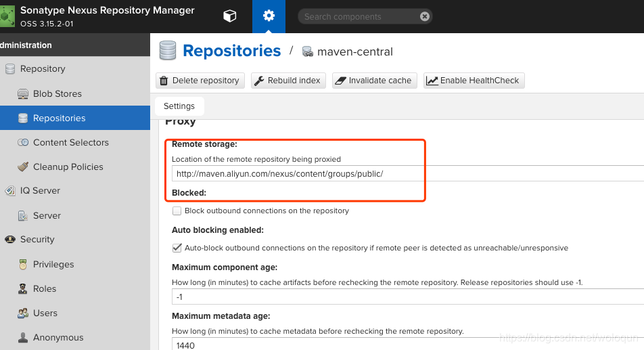Image resolution: width=644 pixels, height=350 pixels.
Task: Click the Blob Stores icon in sidebar
Action: coord(22,94)
